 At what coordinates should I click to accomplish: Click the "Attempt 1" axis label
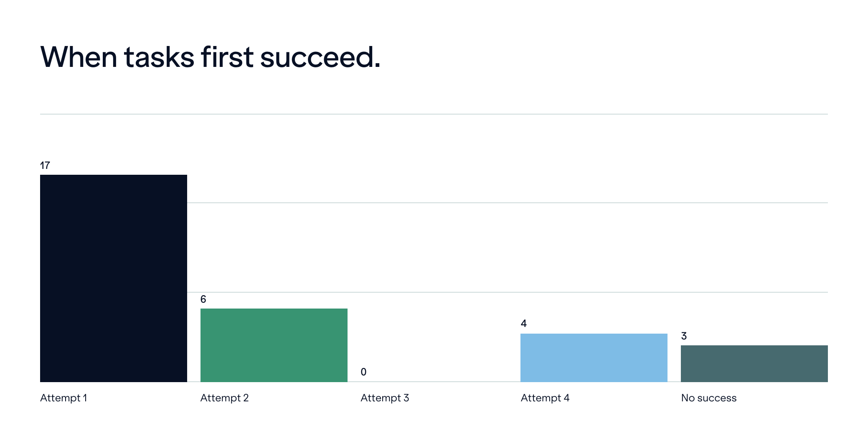63,398
